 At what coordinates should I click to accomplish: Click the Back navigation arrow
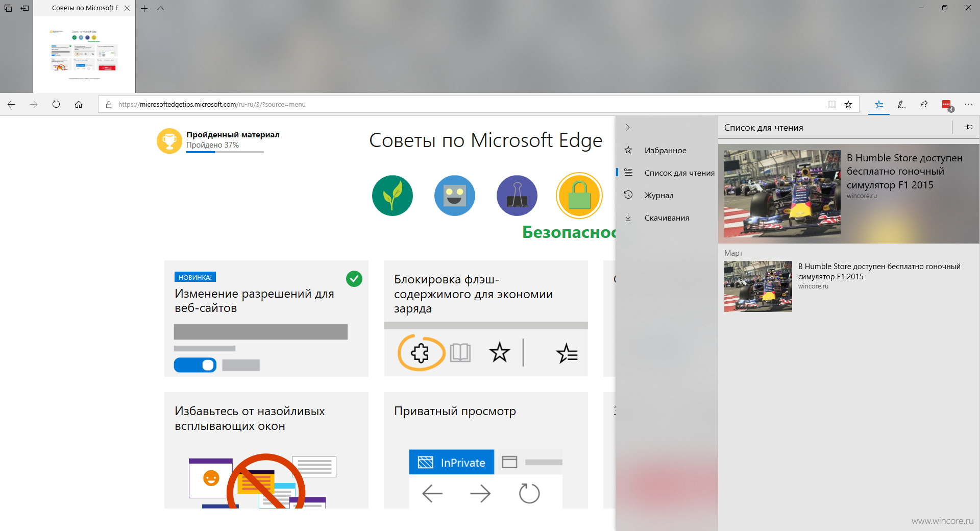pyautogui.click(x=11, y=104)
